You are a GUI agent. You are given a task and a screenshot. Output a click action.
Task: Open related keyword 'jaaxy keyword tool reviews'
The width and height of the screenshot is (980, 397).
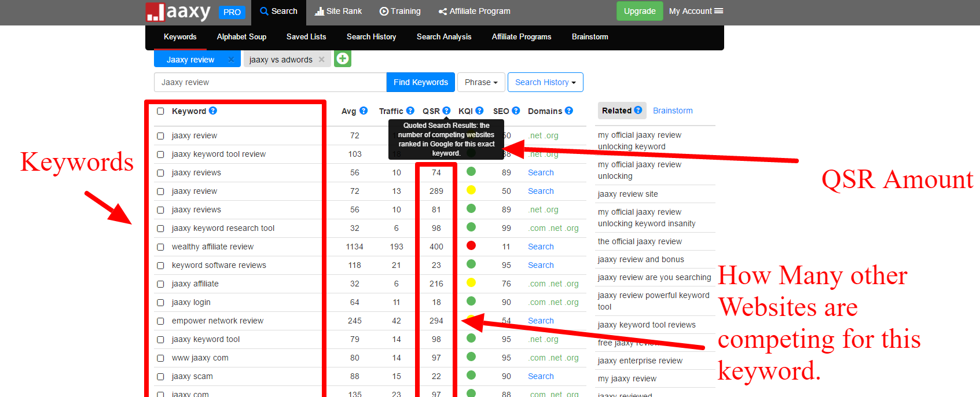[x=647, y=325]
